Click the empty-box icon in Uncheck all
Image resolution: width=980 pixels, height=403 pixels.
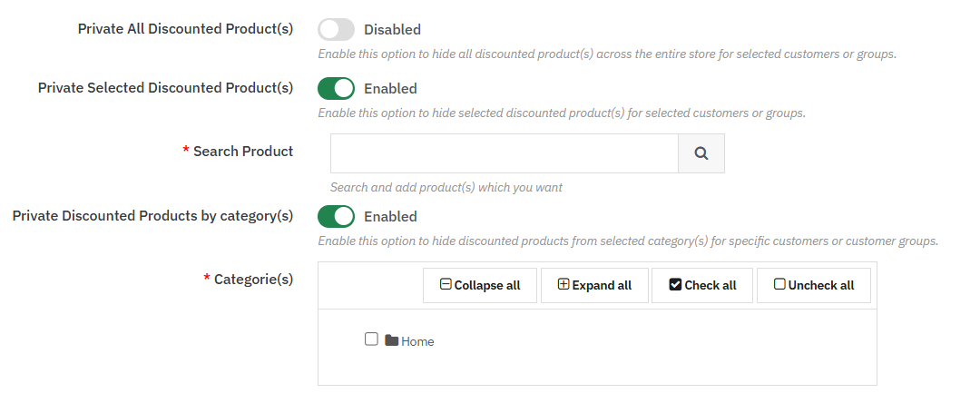pos(779,284)
